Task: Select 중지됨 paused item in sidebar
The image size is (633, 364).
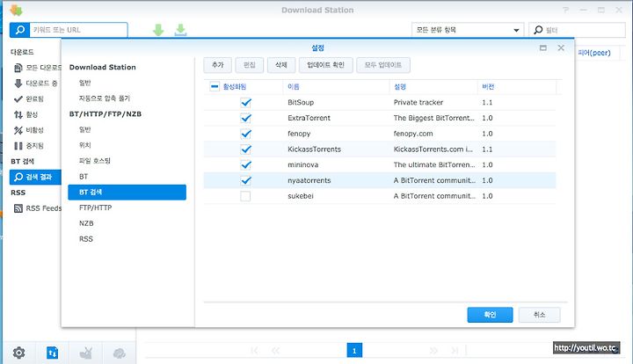Action: [x=29, y=146]
